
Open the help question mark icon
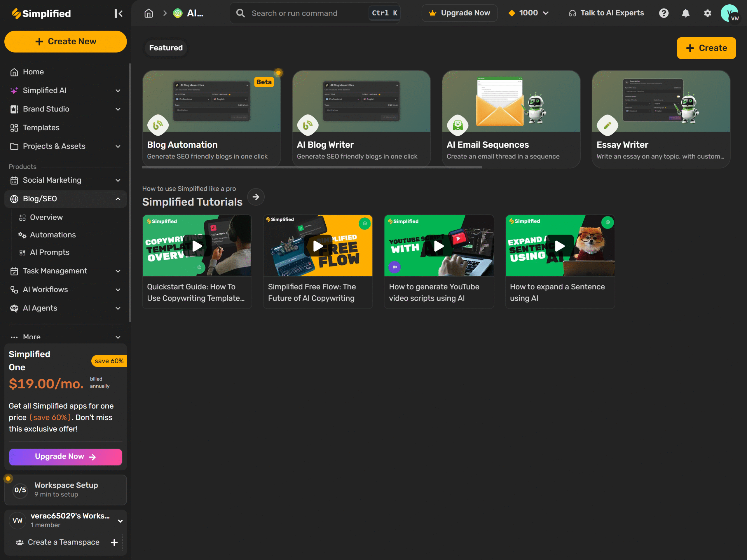663,13
